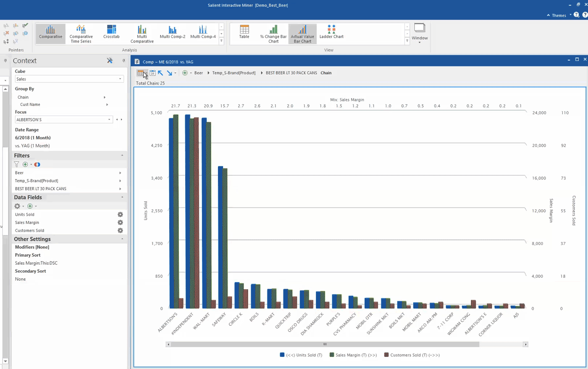The image size is (588, 369).
Task: Open Modifiers [None] setting
Action: pos(32,247)
